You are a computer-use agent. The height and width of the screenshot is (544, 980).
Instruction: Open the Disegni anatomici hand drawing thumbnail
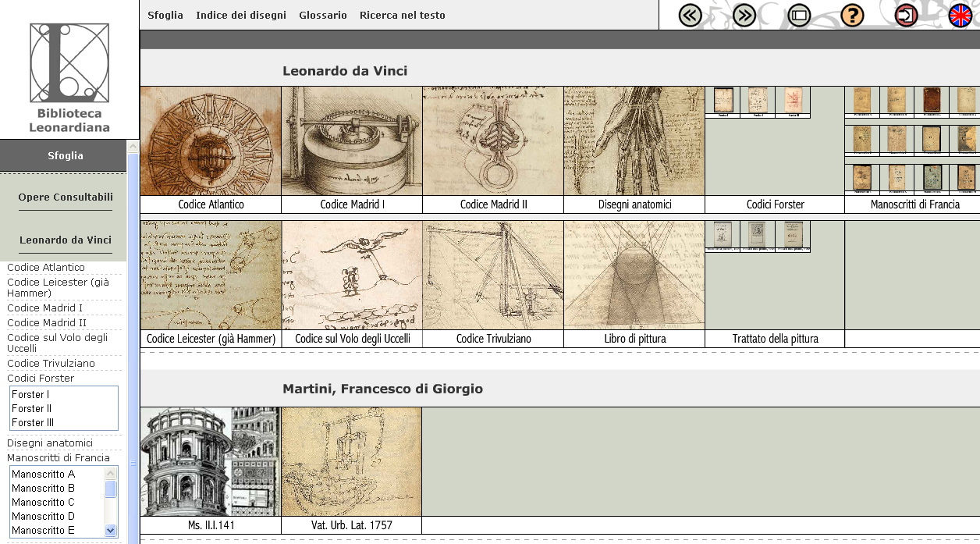point(634,140)
